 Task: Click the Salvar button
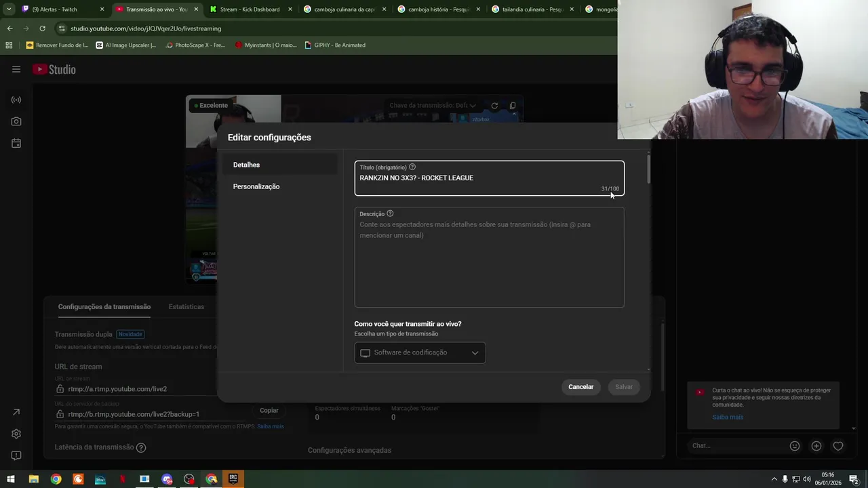(x=624, y=387)
